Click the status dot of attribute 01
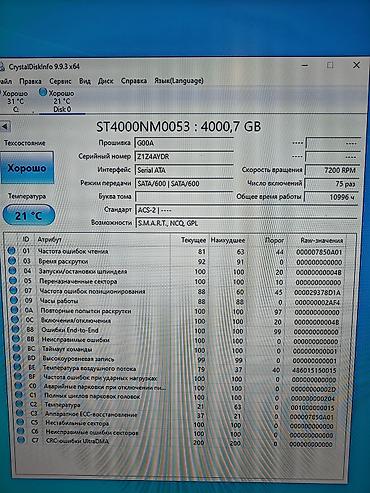370x493 pixels. (x=11, y=251)
